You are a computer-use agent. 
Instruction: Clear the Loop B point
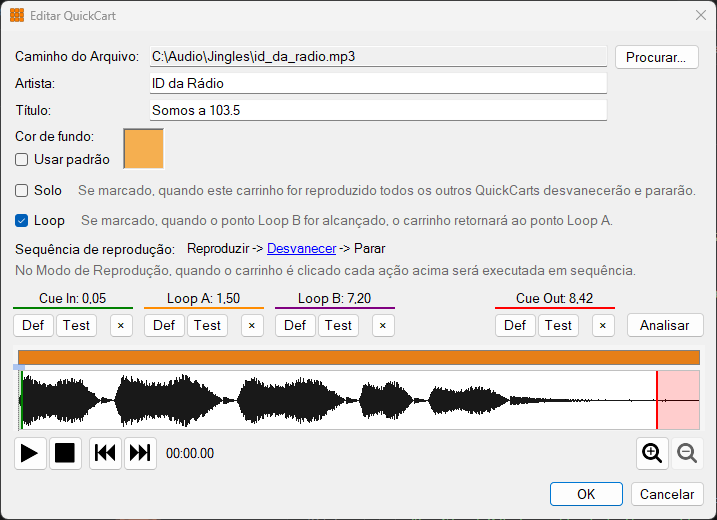[x=383, y=326]
